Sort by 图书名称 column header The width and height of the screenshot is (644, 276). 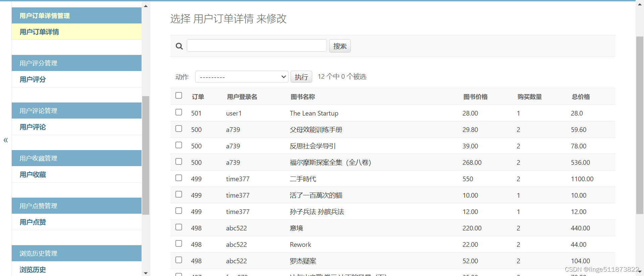pyautogui.click(x=303, y=97)
